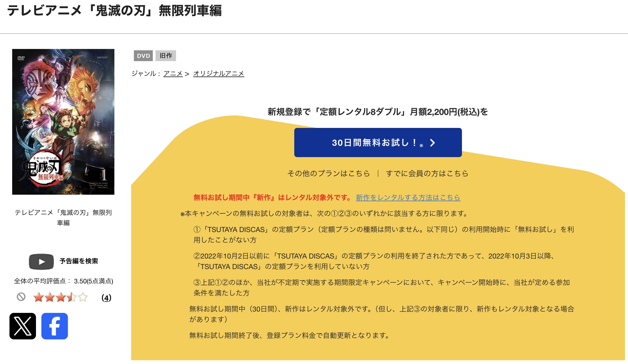Click the page heading テレビアニメ「鬼滅の刃」無限列車編
The width and height of the screenshot is (628, 364).
tap(114, 11)
